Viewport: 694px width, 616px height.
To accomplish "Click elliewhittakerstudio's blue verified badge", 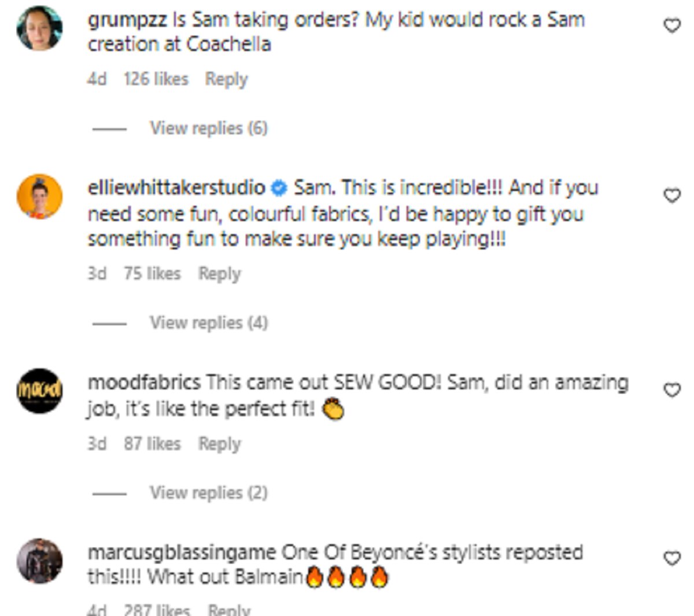I will [x=280, y=188].
